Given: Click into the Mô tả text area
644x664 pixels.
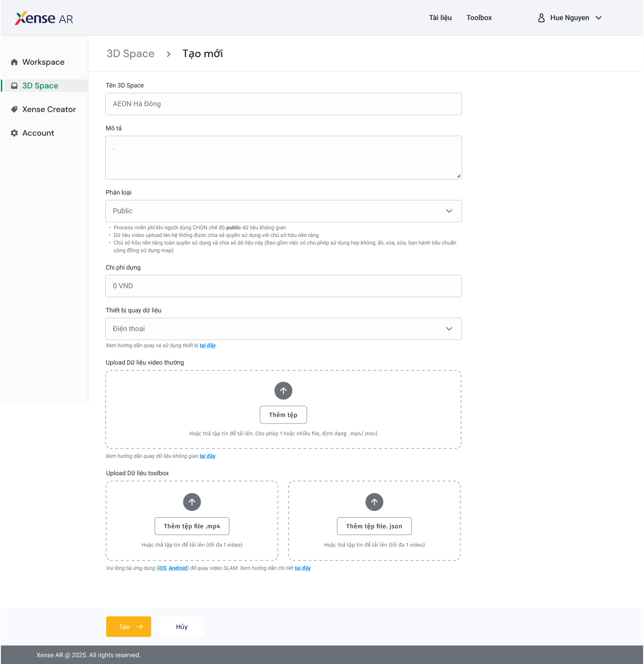Looking at the screenshot, I should click(283, 158).
